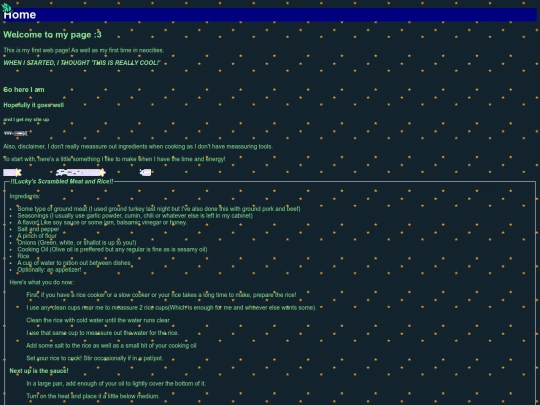Click the 'Hopefully it goes well' heading
This screenshot has width=540, height=405.
coord(33,105)
